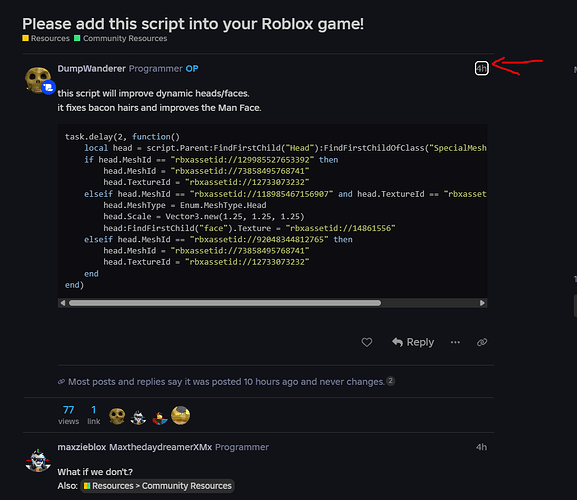The image size is (577, 500).
Task: Open the Resources > Community Resources badge link
Action: [x=157, y=486]
